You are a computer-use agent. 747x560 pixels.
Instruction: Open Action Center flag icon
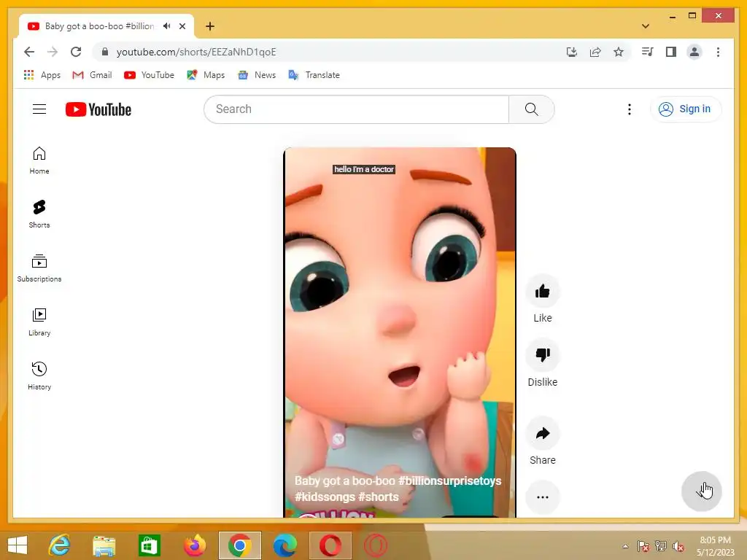pos(643,546)
